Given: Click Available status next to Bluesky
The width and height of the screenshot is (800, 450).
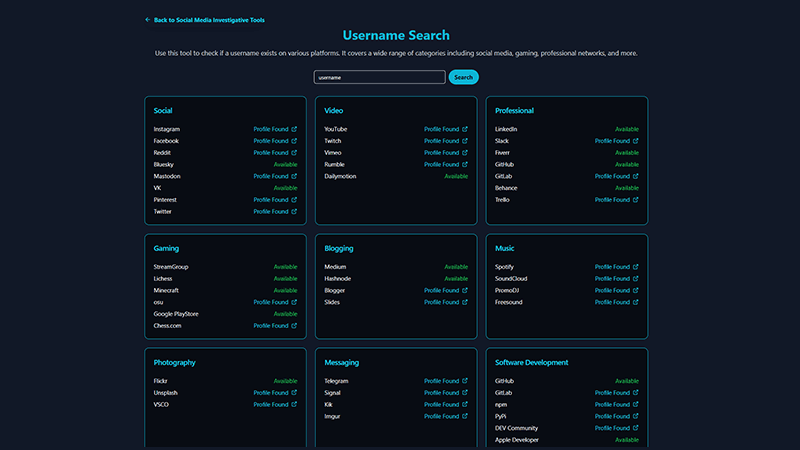Looking at the screenshot, I should 285,164.
